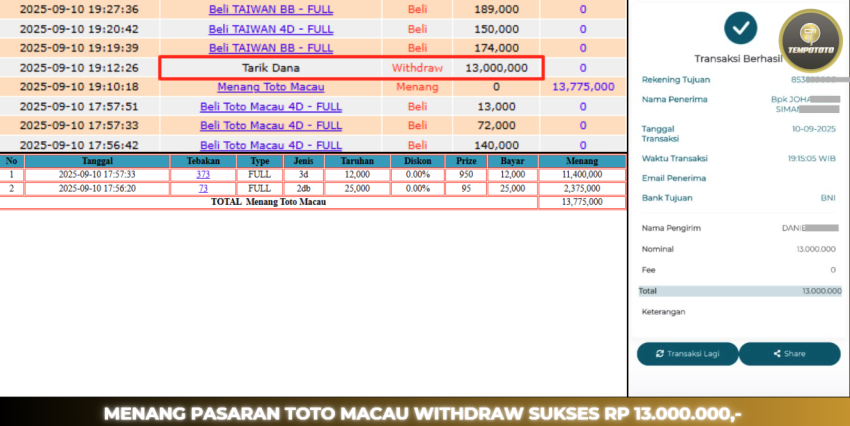Open Beli Toto Macau 4D link at 17:57:33
850x426 pixels.
click(x=271, y=125)
